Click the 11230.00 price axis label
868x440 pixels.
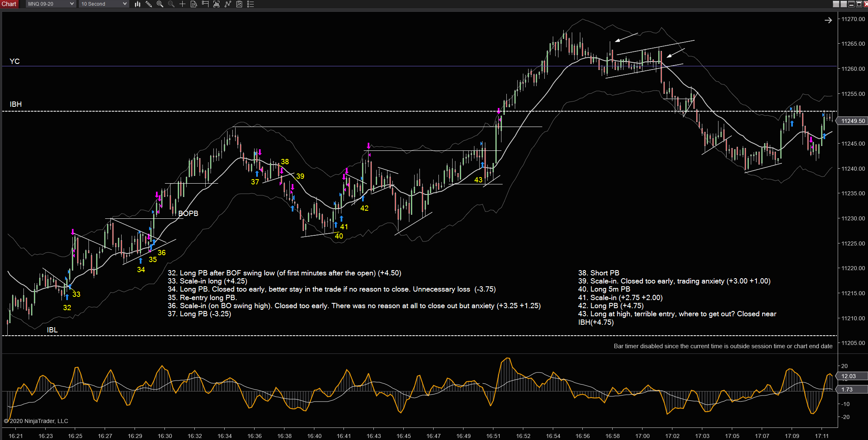point(853,218)
